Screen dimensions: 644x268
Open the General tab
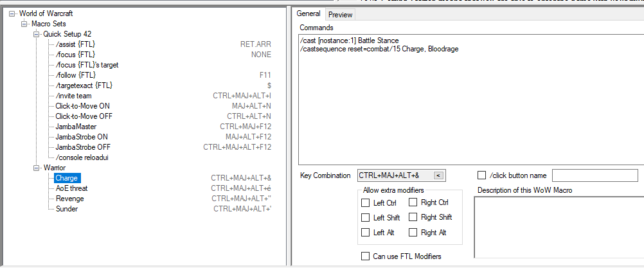click(309, 13)
